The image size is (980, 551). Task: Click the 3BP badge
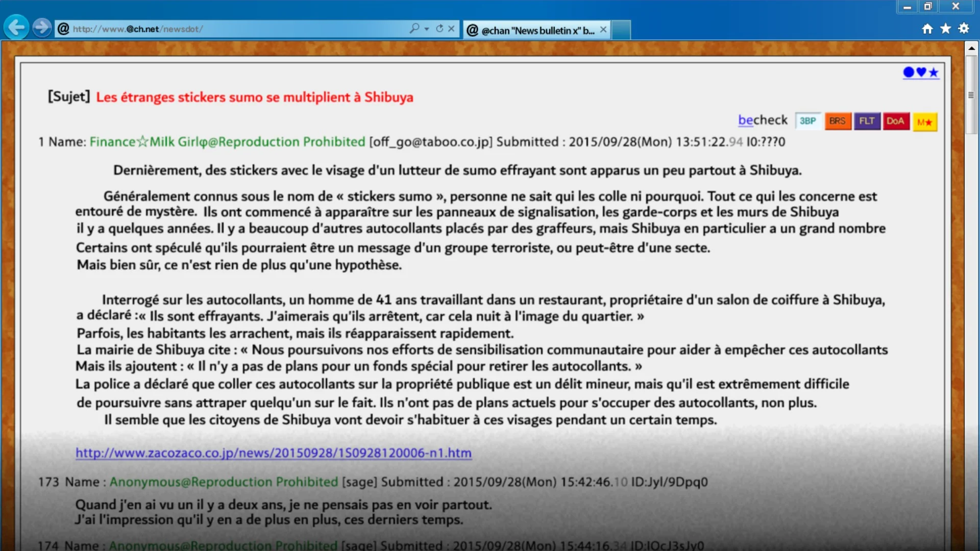tap(808, 121)
